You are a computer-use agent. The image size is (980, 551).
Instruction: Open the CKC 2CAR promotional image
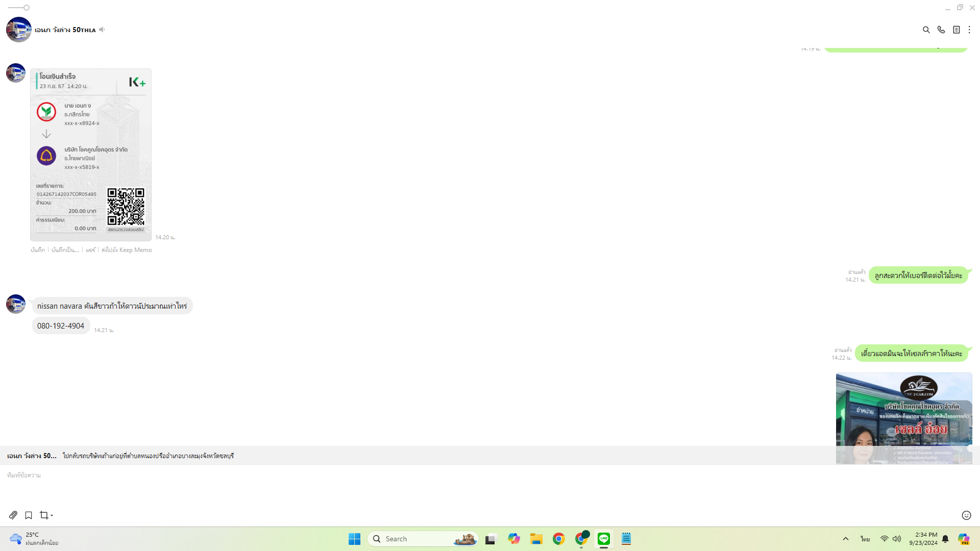(x=903, y=418)
